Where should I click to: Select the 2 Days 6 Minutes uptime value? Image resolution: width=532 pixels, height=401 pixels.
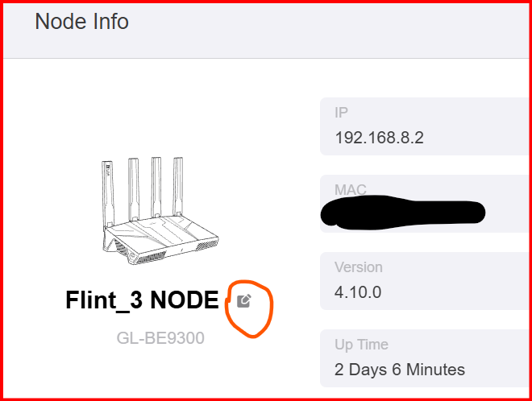[x=400, y=370]
